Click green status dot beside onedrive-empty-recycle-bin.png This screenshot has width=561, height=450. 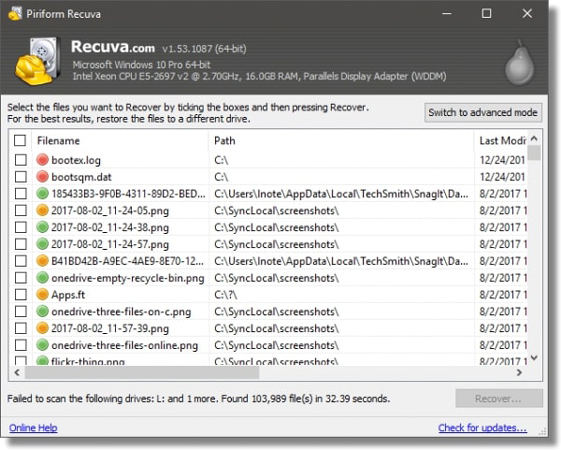point(42,278)
